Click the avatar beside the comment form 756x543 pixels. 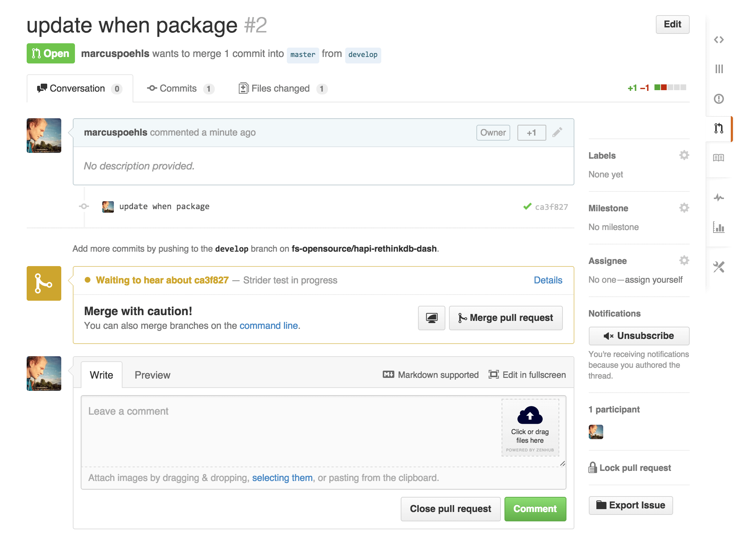coord(44,374)
